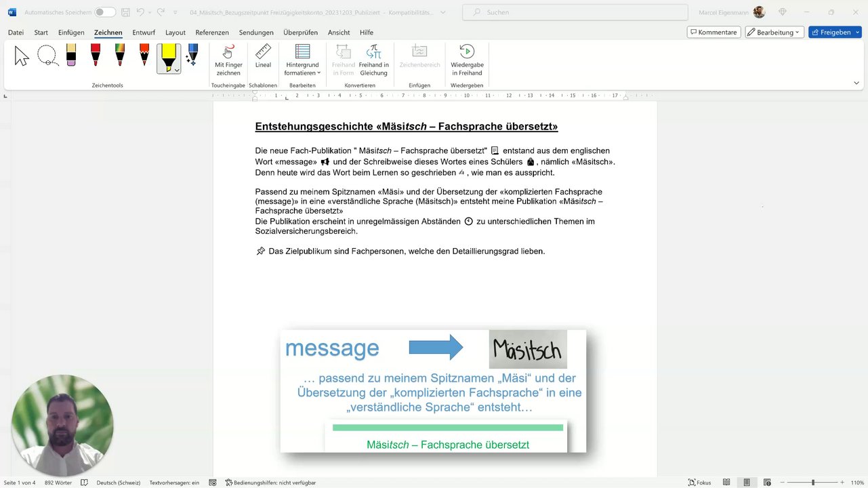Switch to the Start tab
868x488 pixels.
pyautogui.click(x=41, y=33)
